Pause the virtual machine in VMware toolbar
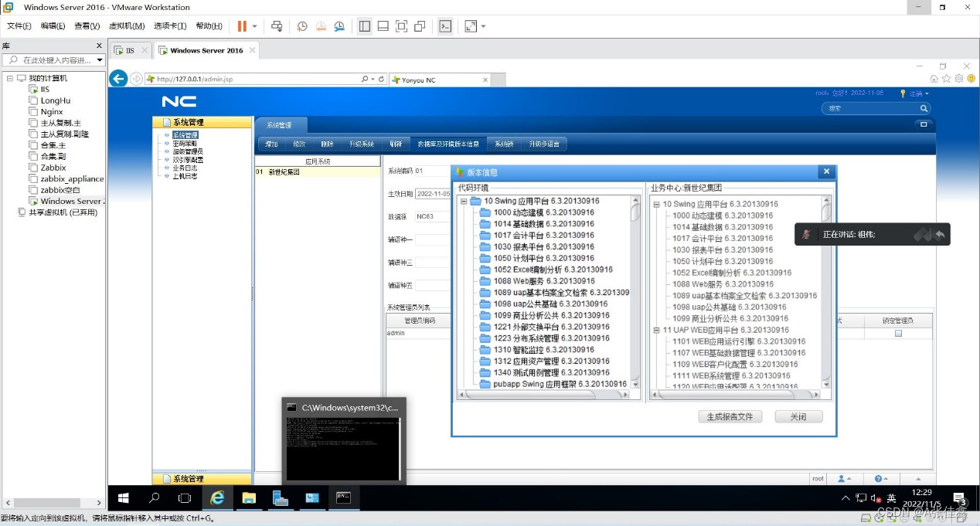Image resolution: width=980 pixels, height=526 pixels. coord(242,26)
